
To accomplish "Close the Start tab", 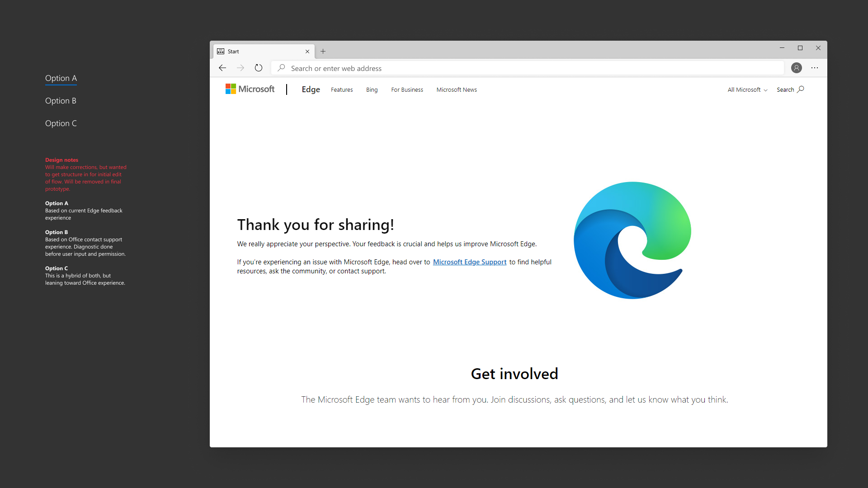I will click(x=307, y=52).
